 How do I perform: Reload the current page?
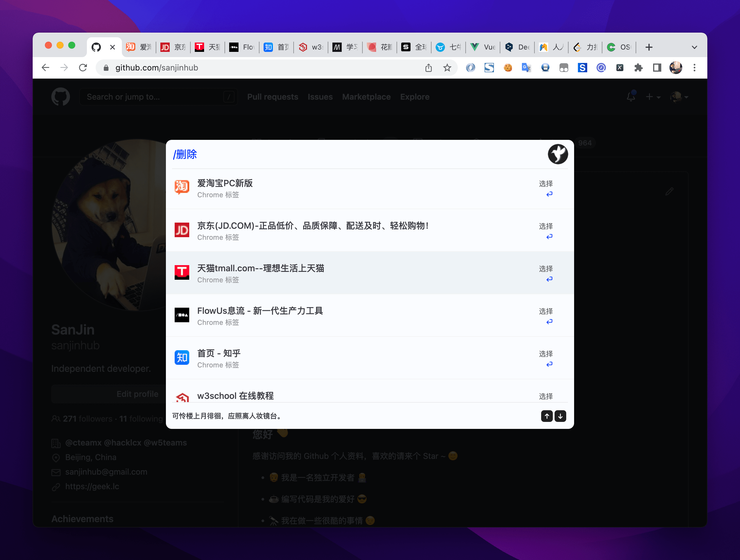click(x=83, y=68)
